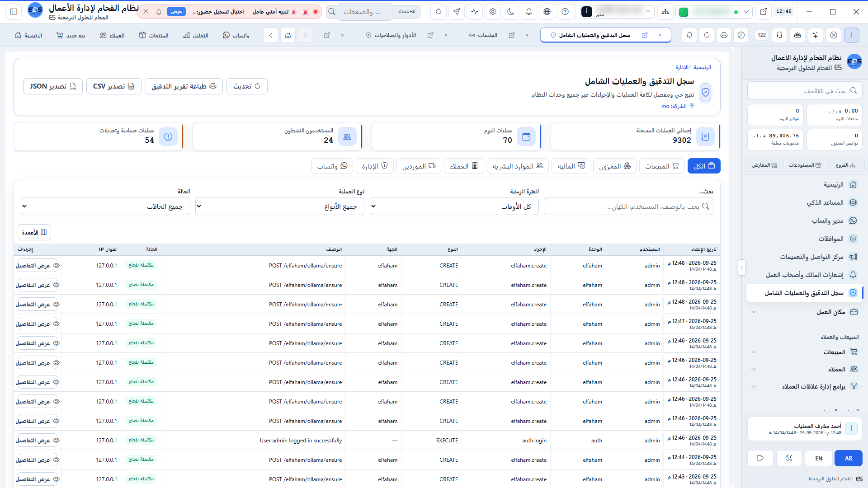Click the reload icon in the top bar

pos(438,12)
